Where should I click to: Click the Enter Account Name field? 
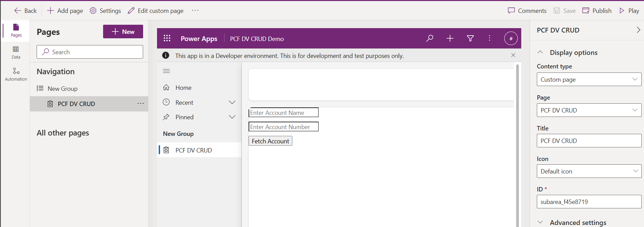point(283,112)
